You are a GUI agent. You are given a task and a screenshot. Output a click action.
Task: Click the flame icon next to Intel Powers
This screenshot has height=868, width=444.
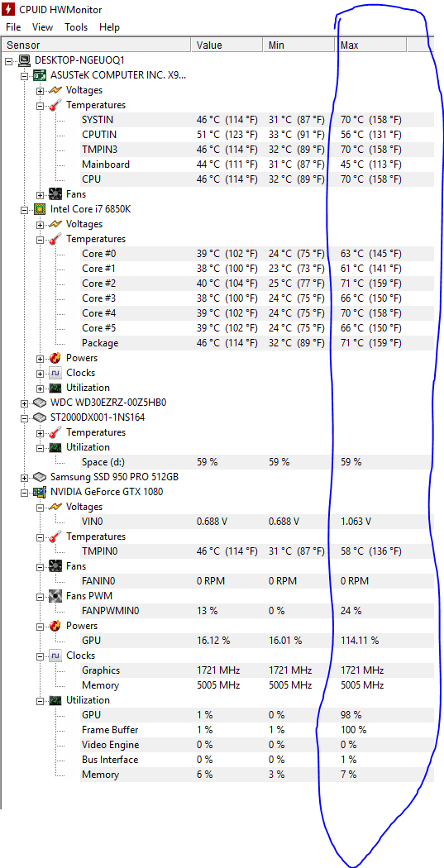[x=55, y=358]
